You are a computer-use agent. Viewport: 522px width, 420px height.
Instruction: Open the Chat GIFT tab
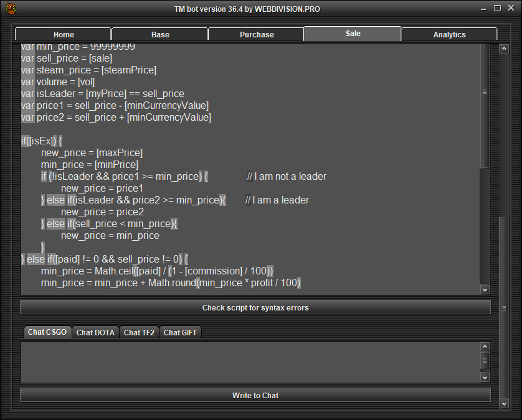coord(180,333)
